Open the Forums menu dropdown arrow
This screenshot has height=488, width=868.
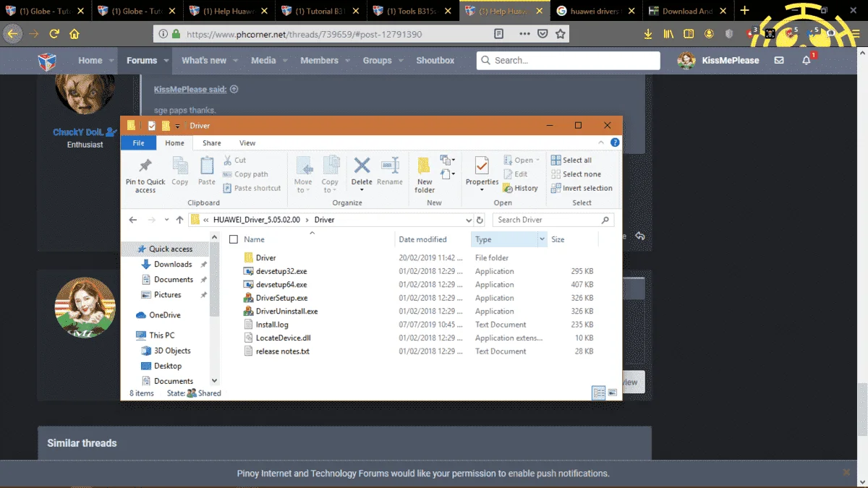point(166,61)
